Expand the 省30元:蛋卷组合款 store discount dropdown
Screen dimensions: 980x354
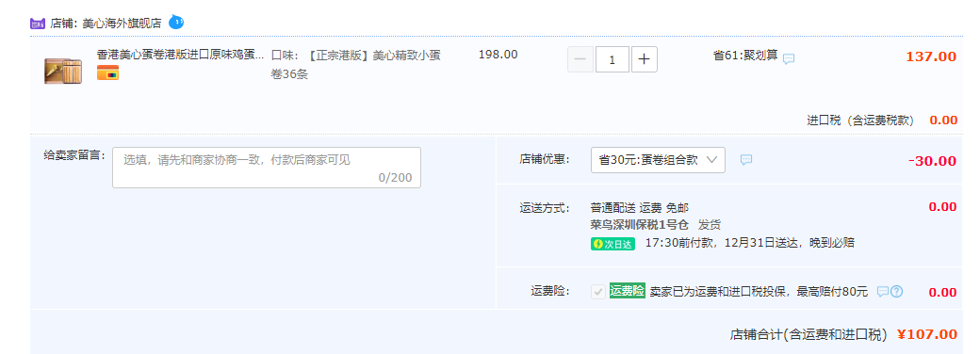point(658,160)
